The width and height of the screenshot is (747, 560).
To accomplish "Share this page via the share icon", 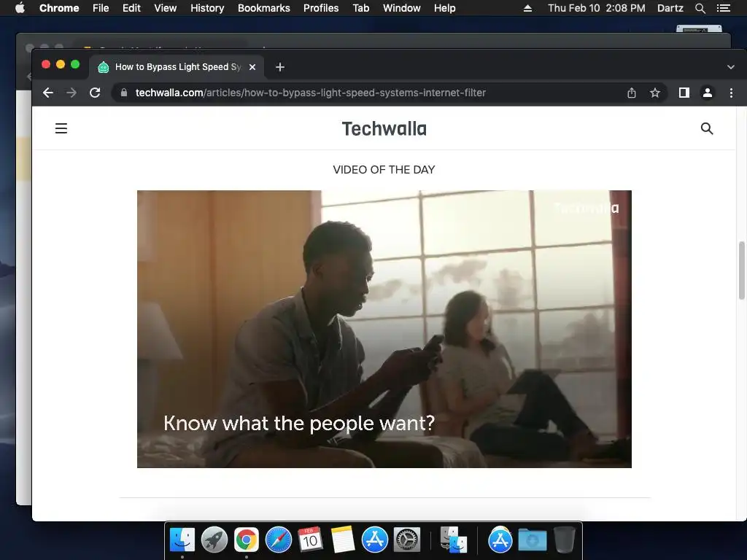I will point(632,93).
